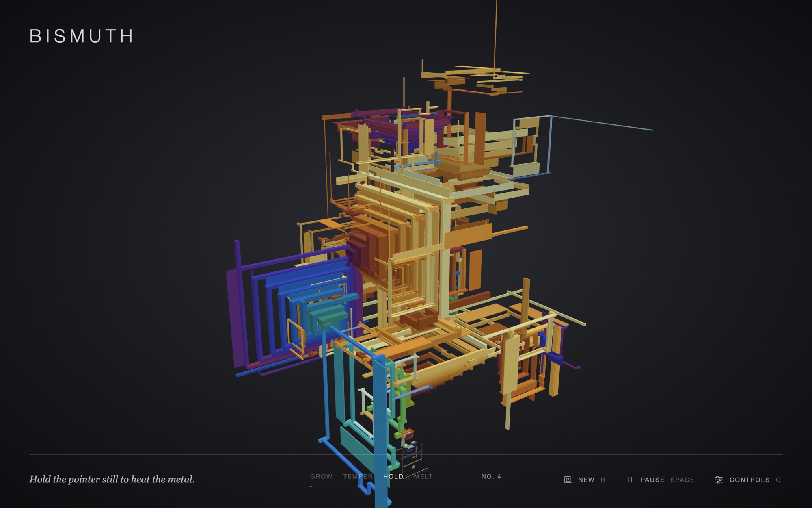Select the GROW phase
Viewport: 812px width, 508px height.
321,476
